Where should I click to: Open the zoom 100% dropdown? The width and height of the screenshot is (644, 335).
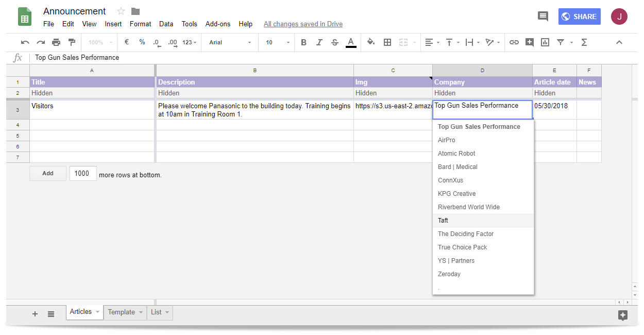[100, 42]
